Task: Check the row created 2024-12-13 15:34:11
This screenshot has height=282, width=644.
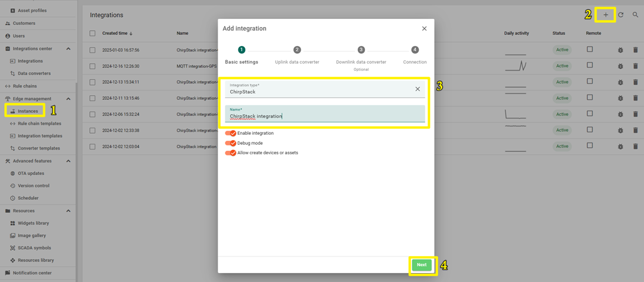Action: click(92, 82)
